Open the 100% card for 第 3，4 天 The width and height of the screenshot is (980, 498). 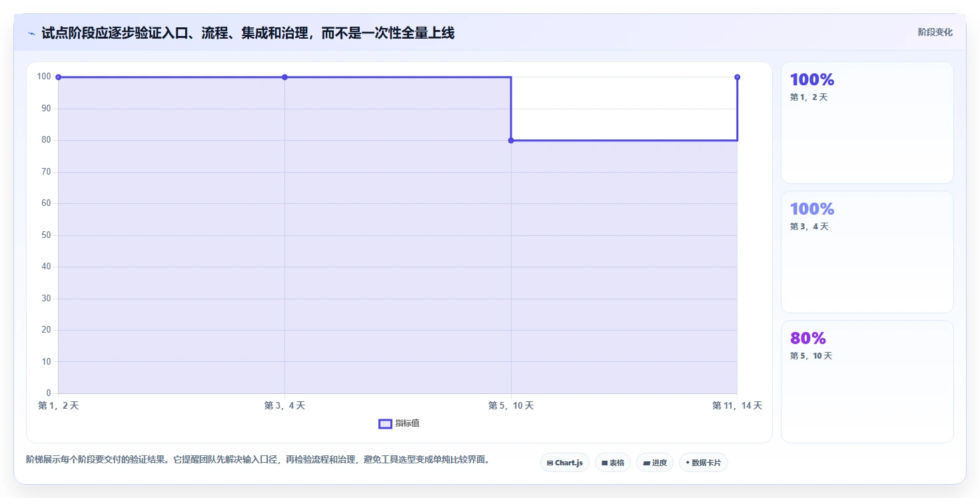pyautogui.click(x=867, y=252)
